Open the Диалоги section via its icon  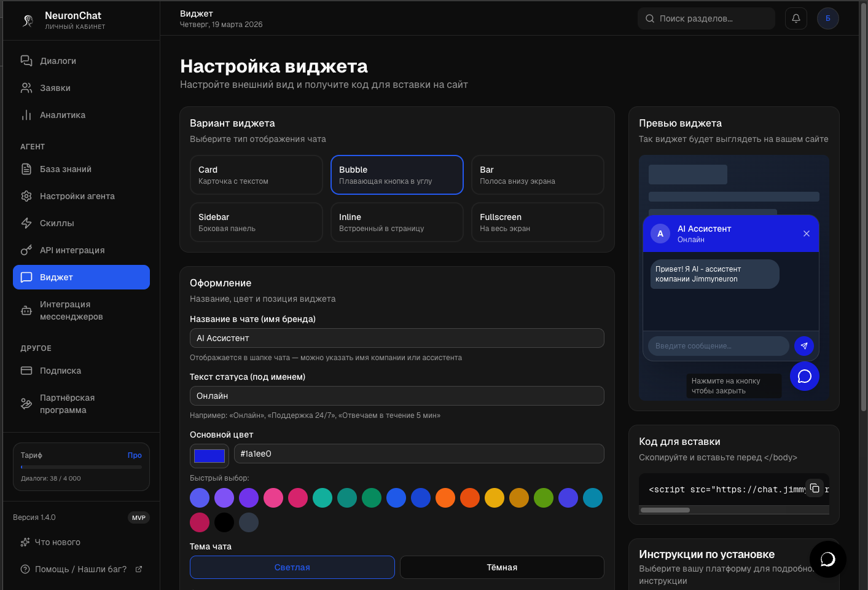(26, 60)
